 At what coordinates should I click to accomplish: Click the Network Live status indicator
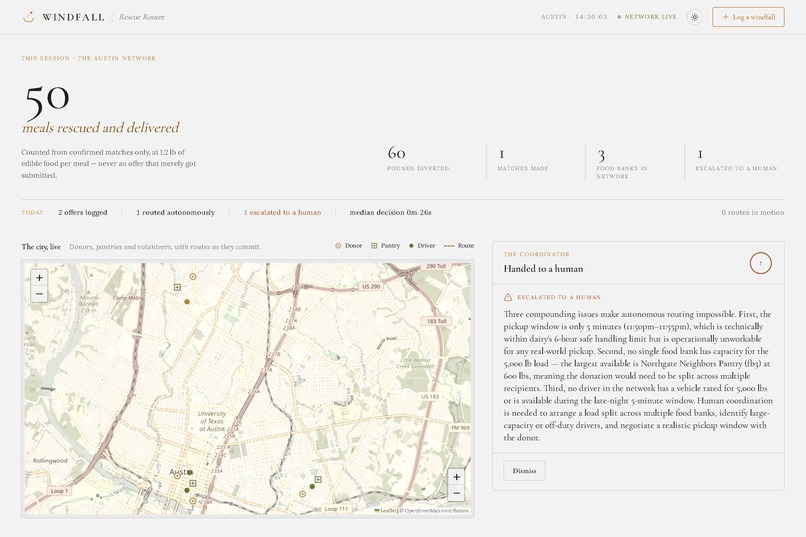coord(647,17)
